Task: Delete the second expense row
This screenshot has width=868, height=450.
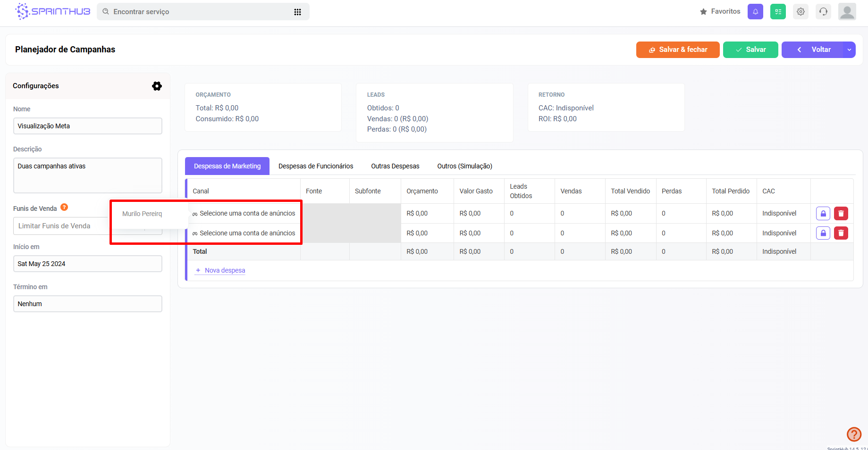Action: [841, 233]
